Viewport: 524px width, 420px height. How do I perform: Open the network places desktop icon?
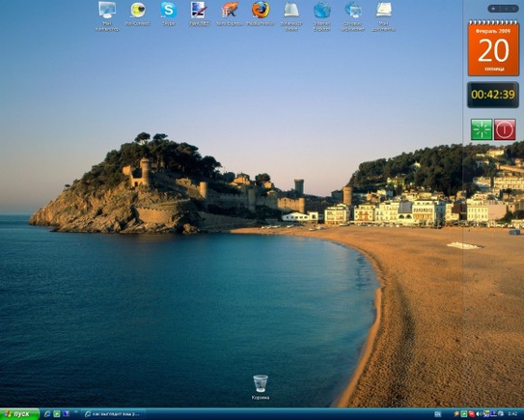pos(353,16)
